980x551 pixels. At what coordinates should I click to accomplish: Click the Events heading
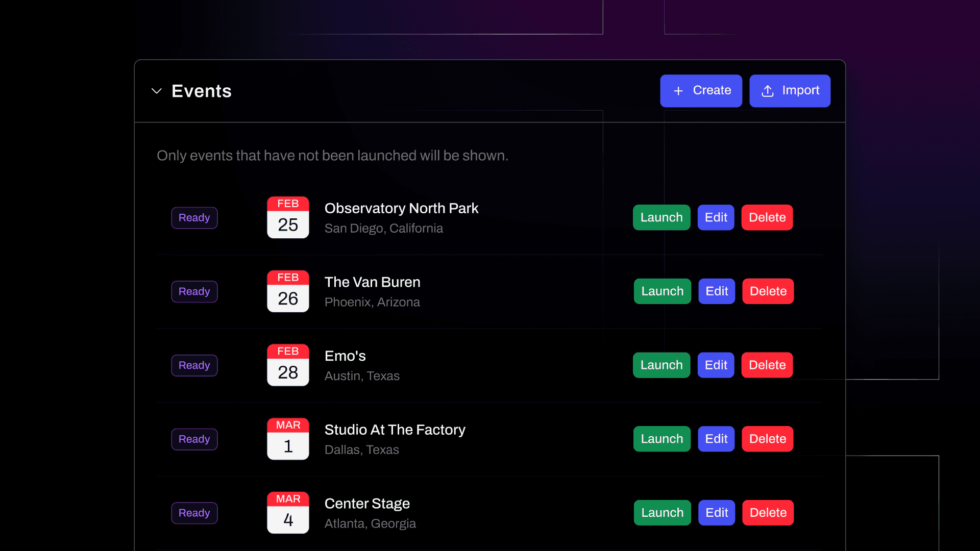[202, 91]
